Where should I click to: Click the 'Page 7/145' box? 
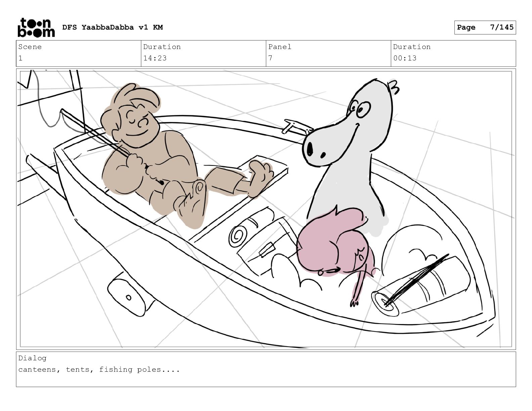pos(485,28)
